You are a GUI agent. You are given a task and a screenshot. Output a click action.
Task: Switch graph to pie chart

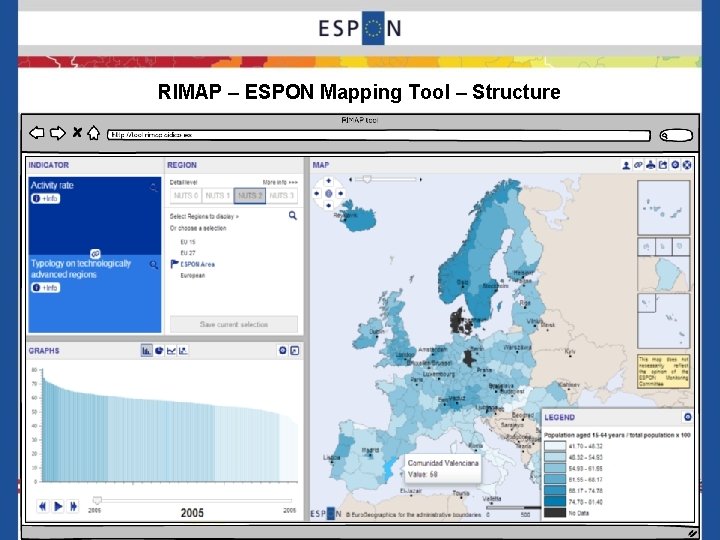pos(159,351)
